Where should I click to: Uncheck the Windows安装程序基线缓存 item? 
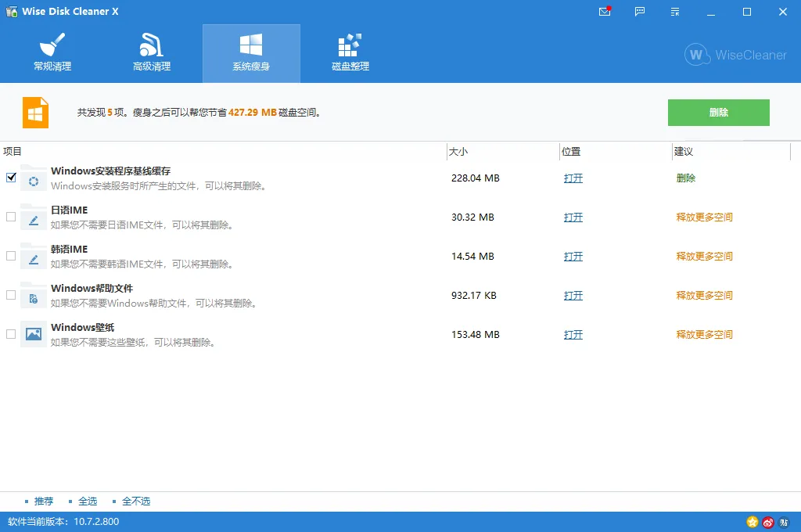pos(11,178)
